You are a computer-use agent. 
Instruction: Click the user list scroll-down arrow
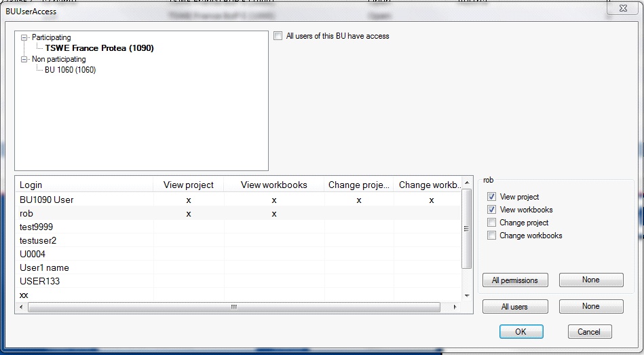coord(466,296)
